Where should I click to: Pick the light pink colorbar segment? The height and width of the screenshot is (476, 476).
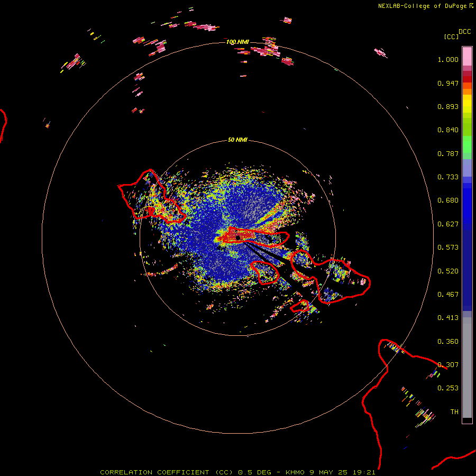467,57
